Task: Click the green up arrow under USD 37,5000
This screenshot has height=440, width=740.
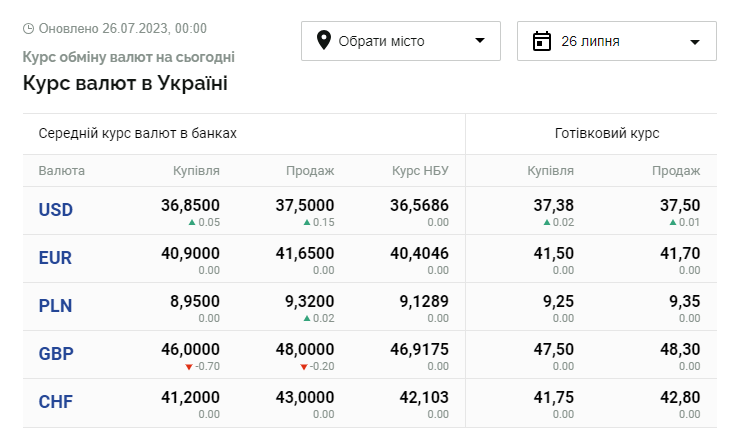Action: [x=306, y=222]
